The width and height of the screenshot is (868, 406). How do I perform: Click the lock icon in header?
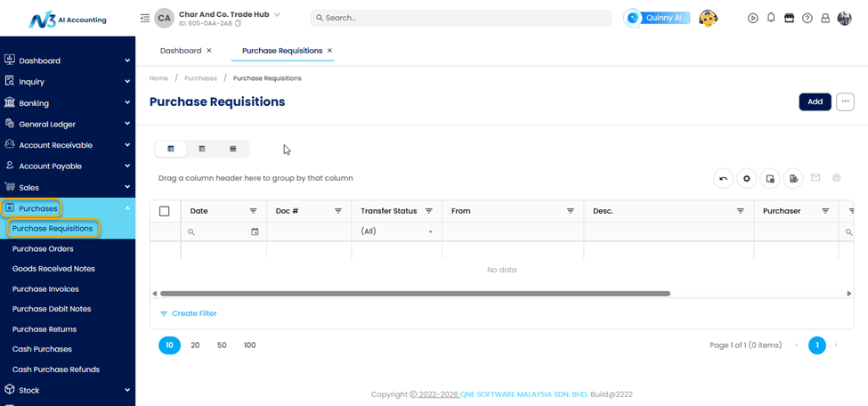(x=825, y=19)
